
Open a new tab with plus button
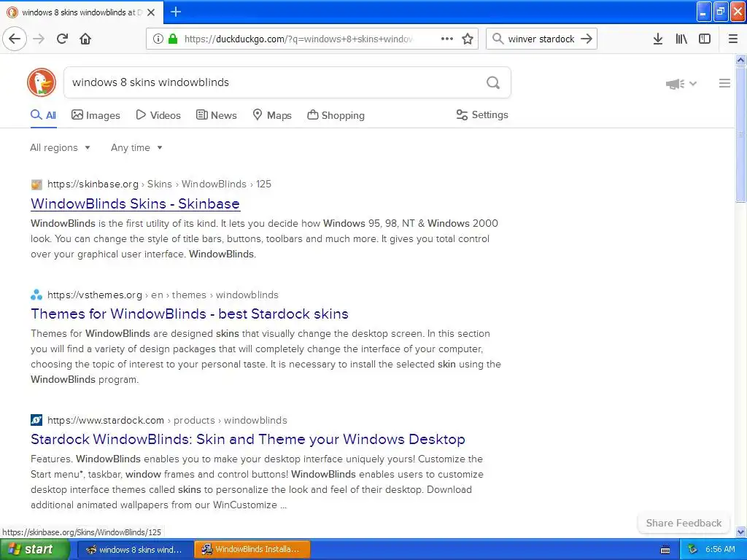pyautogui.click(x=176, y=12)
